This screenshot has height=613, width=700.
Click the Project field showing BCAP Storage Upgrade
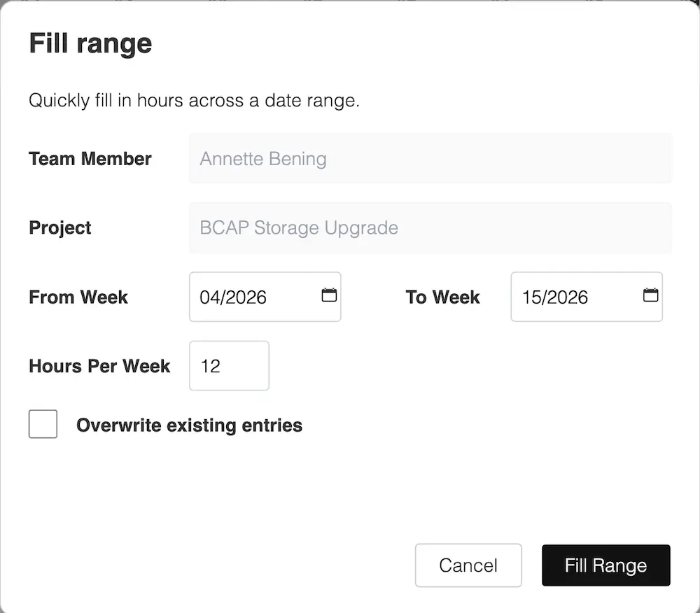pyautogui.click(x=430, y=227)
